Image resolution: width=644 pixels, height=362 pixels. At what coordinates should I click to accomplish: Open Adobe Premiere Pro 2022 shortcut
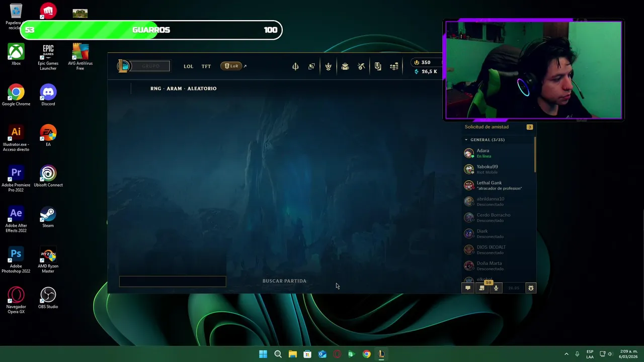16,179
